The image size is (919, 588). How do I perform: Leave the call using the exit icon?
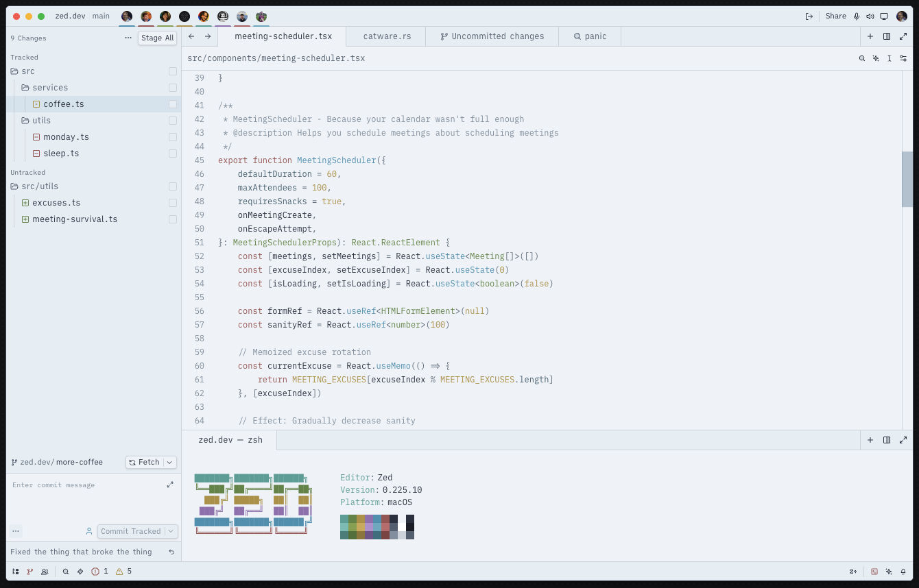pos(809,16)
